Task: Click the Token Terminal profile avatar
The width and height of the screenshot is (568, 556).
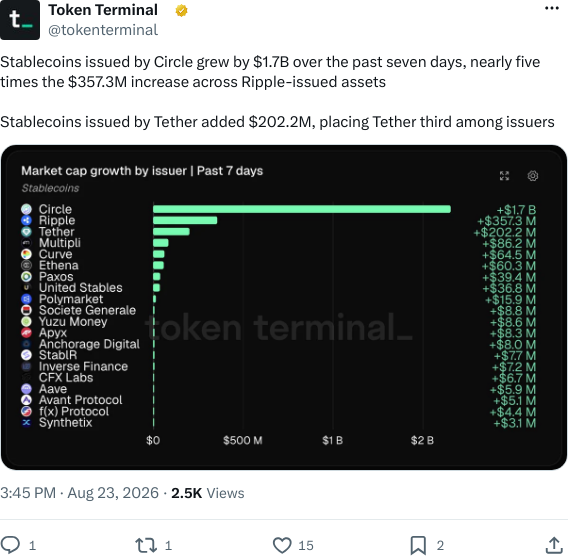Action: (x=20, y=20)
